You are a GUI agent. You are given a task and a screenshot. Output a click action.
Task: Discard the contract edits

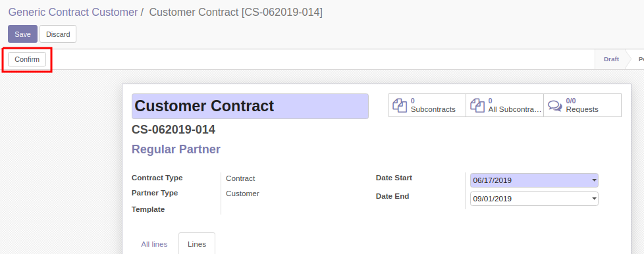(x=58, y=34)
